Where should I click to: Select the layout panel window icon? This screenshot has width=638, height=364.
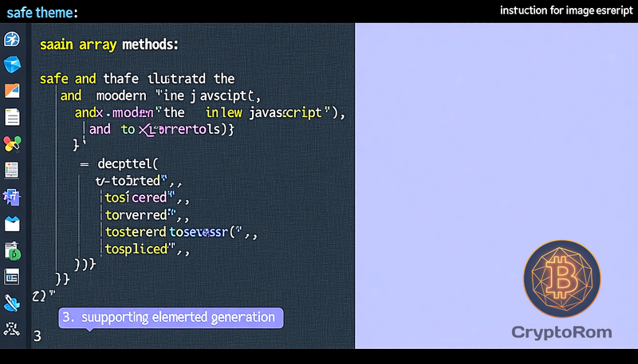tap(12, 277)
